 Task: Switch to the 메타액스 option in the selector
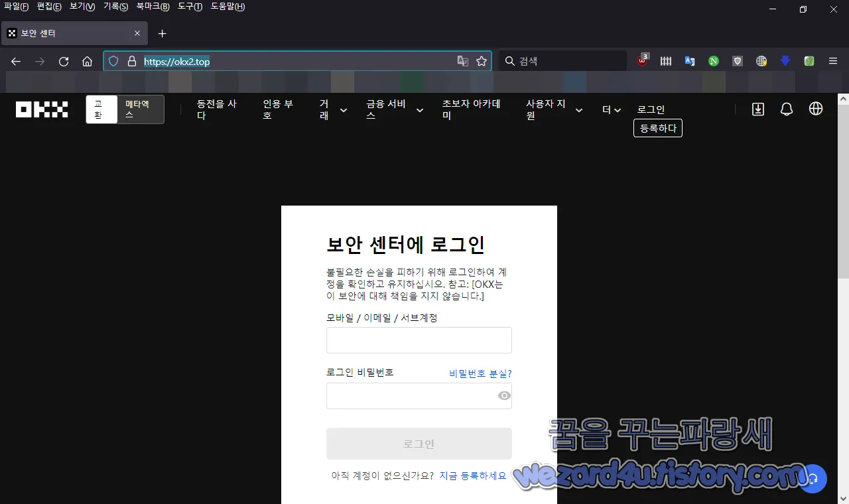point(137,109)
